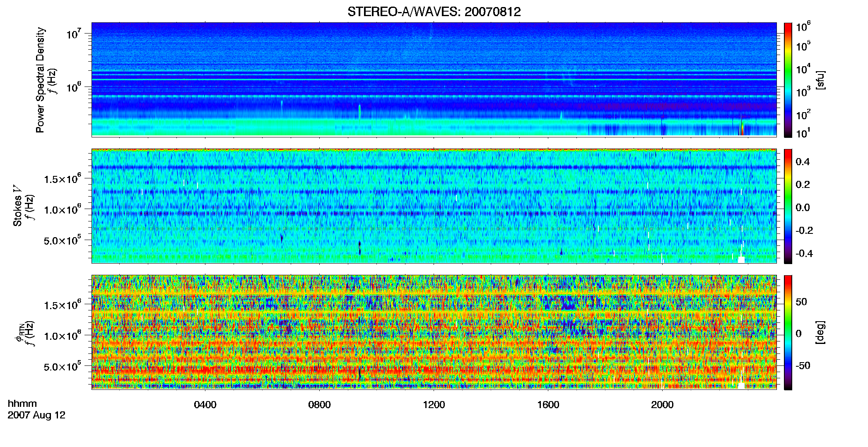Click the 0 label on degree color scale

(799, 334)
